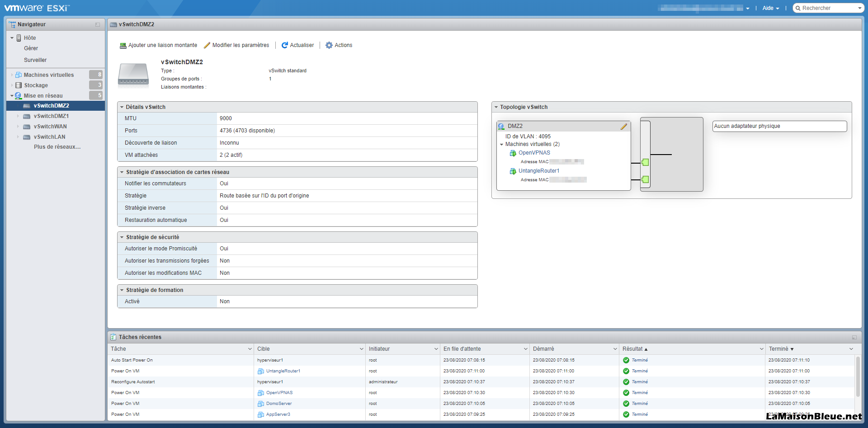Open the blurred user account menu
The width and height of the screenshot is (868, 428).
point(704,8)
